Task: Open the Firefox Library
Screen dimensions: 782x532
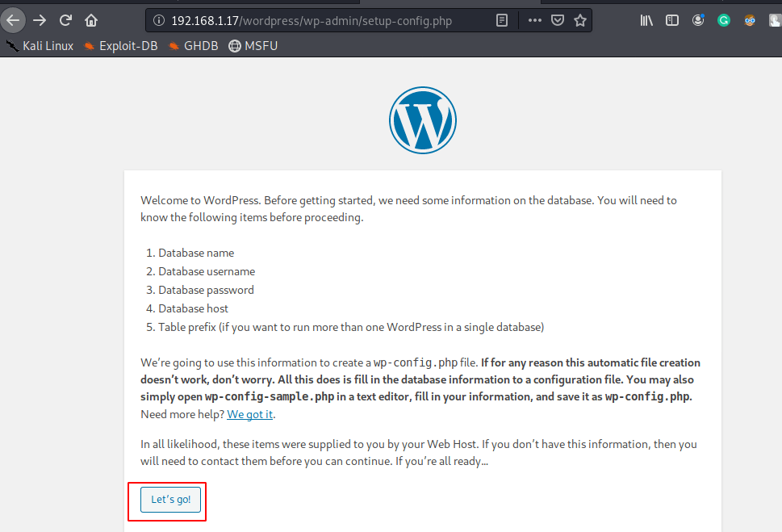Action: point(646,20)
